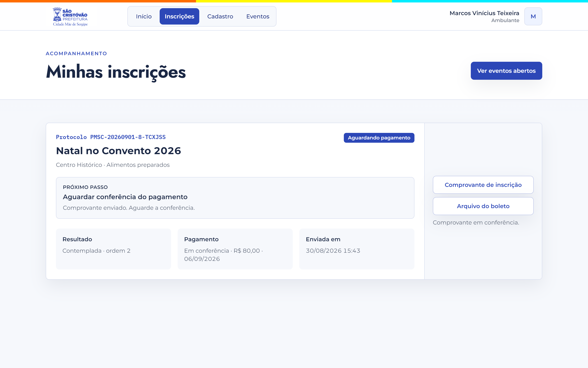Click Comprovante em conferência. note
This screenshot has width=588, height=368.
coord(476,222)
